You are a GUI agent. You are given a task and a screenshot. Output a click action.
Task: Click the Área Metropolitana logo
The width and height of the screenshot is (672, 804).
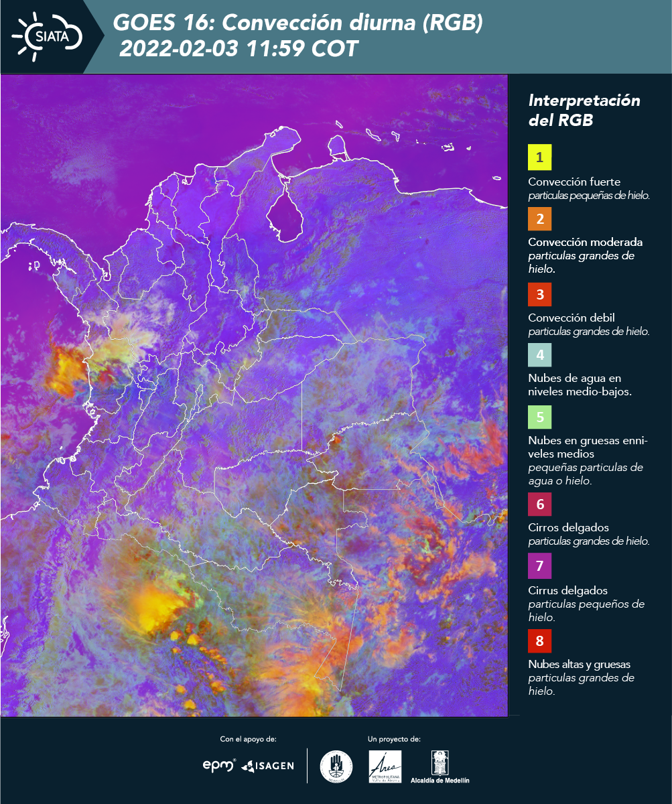385,766
